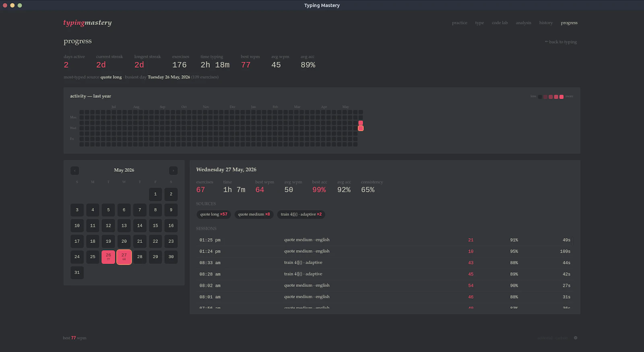
Task: Open the practice page
Action: click(x=460, y=23)
